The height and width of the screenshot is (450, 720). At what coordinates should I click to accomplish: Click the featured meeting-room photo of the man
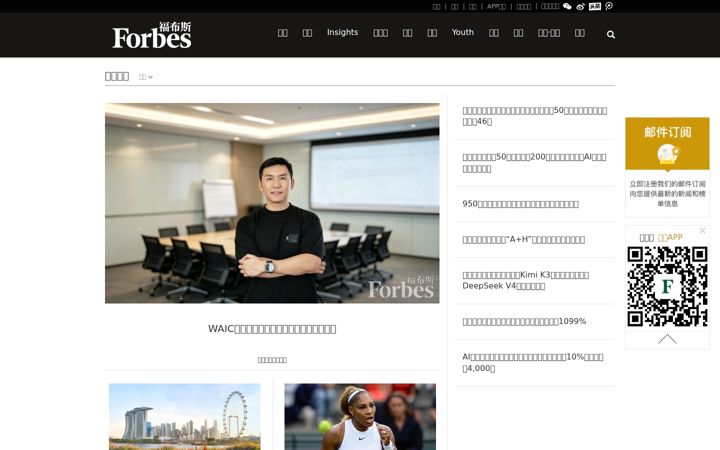click(x=272, y=203)
